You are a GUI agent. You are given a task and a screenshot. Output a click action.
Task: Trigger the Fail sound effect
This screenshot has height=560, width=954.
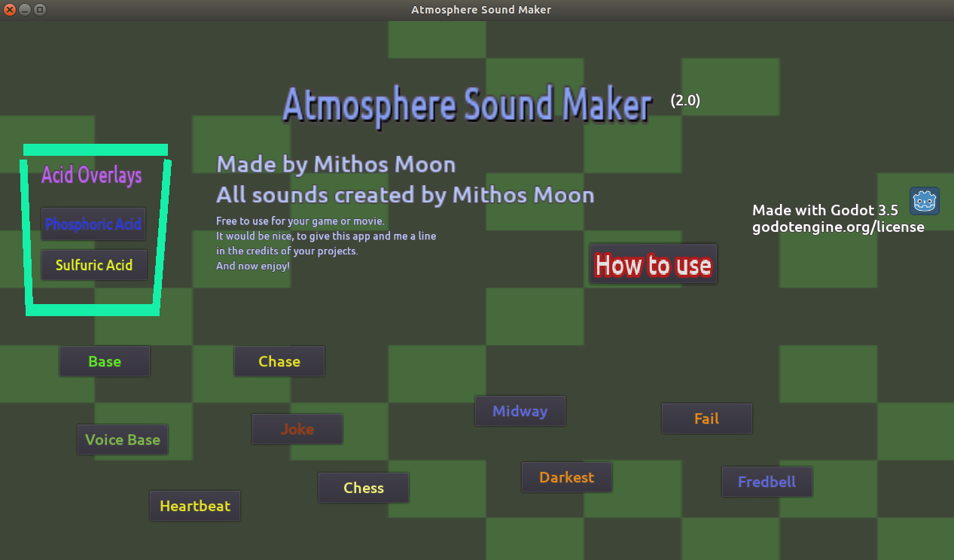pos(706,418)
